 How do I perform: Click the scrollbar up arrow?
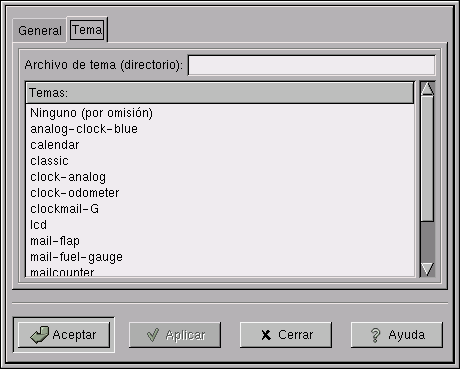[427, 89]
